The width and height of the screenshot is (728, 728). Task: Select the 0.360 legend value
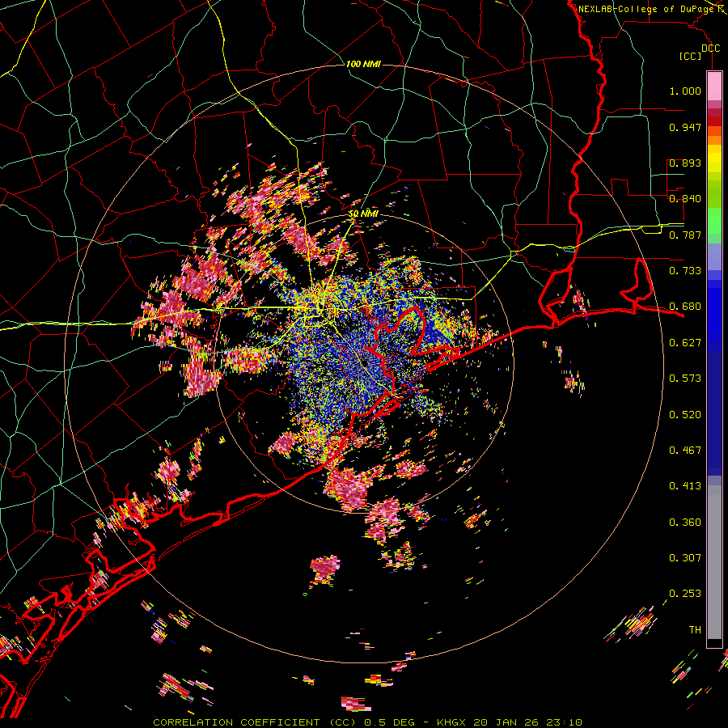tap(685, 523)
